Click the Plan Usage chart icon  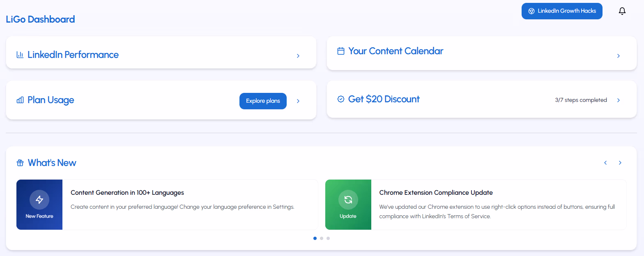(20, 100)
